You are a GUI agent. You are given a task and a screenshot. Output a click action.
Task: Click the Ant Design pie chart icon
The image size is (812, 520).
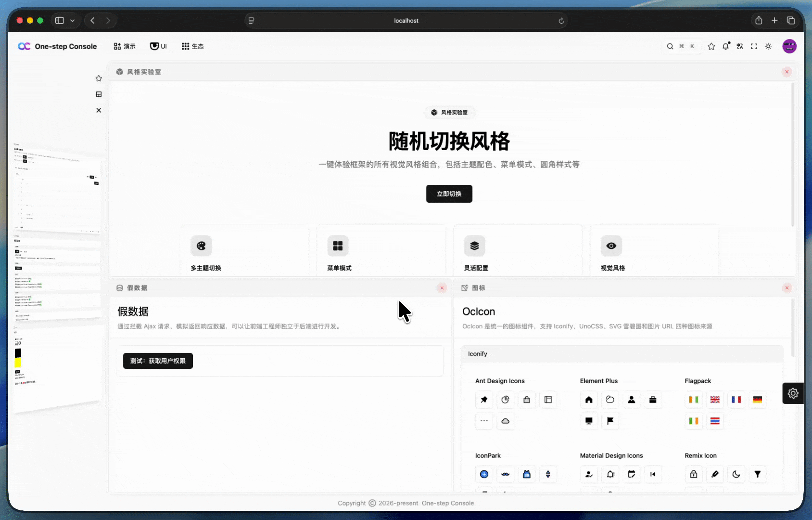(x=505, y=400)
